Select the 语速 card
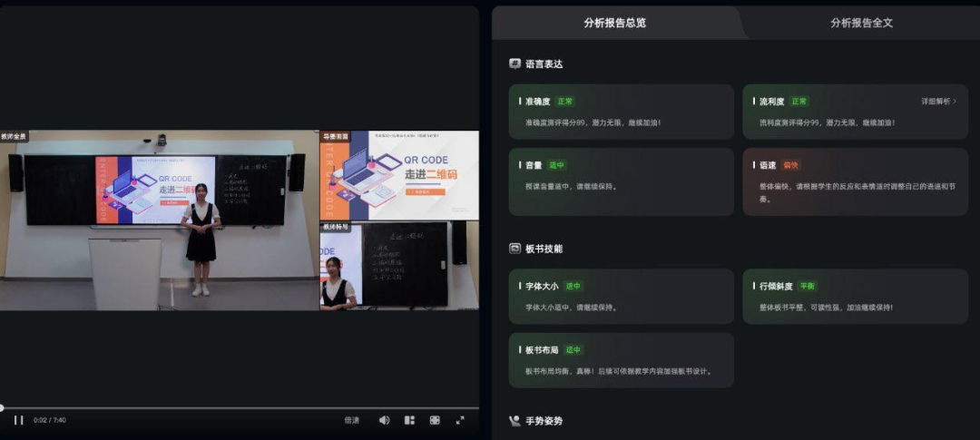980x440 pixels. coord(855,181)
